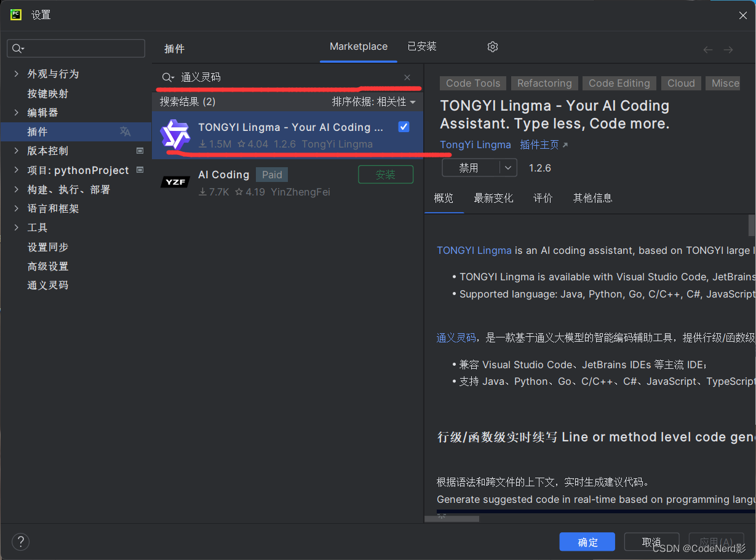Viewport: 756px width, 560px height.
Task: Click the YZF AI Coding plugin logo
Action: pyautogui.click(x=175, y=182)
